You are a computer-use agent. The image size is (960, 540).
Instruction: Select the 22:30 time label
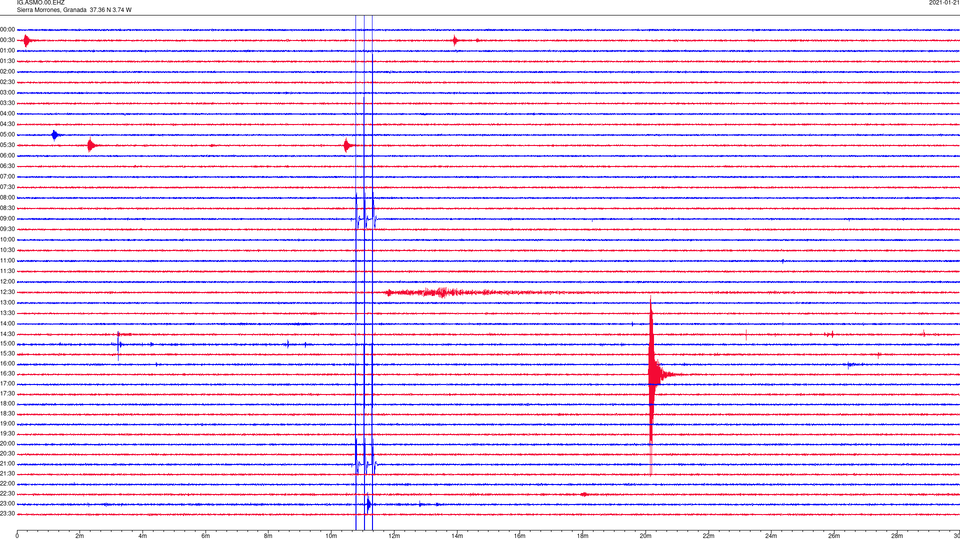point(7,493)
